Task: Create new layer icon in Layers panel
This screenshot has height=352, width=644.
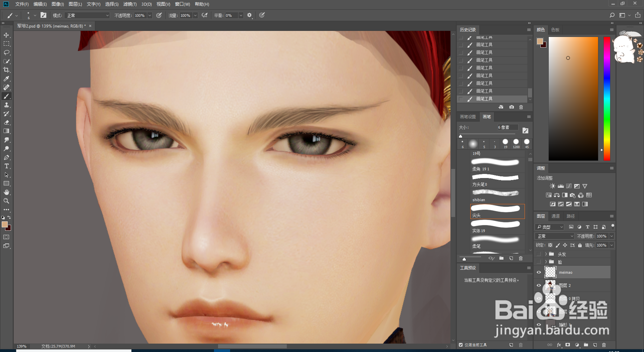Action: 595,345
